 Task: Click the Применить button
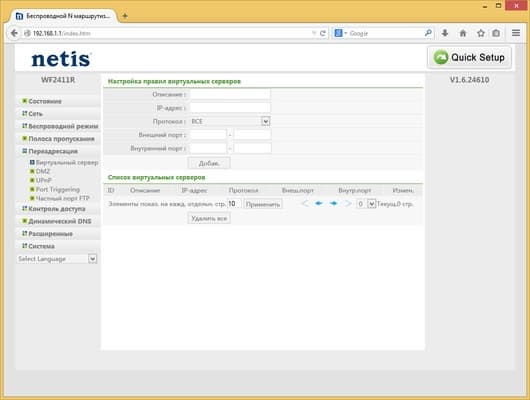point(263,204)
